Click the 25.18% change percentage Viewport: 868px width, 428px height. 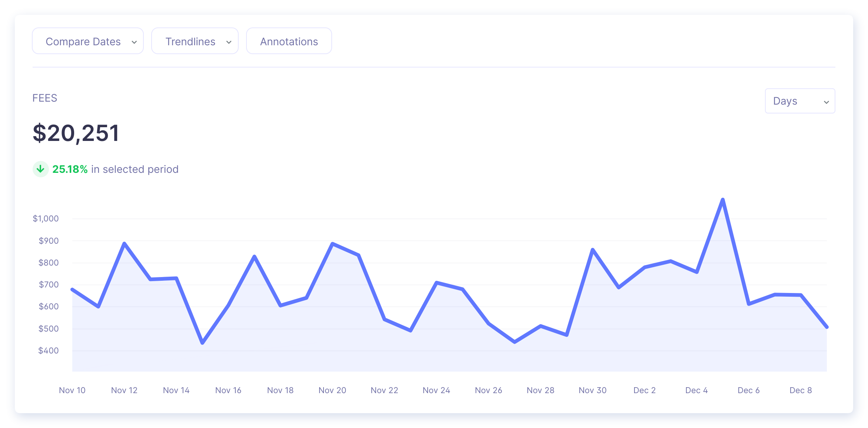(70, 169)
